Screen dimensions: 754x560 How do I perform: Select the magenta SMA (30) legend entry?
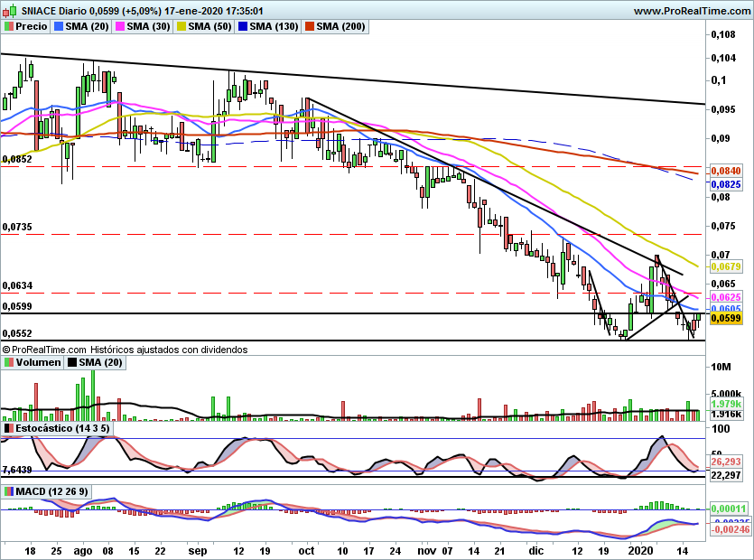146,27
